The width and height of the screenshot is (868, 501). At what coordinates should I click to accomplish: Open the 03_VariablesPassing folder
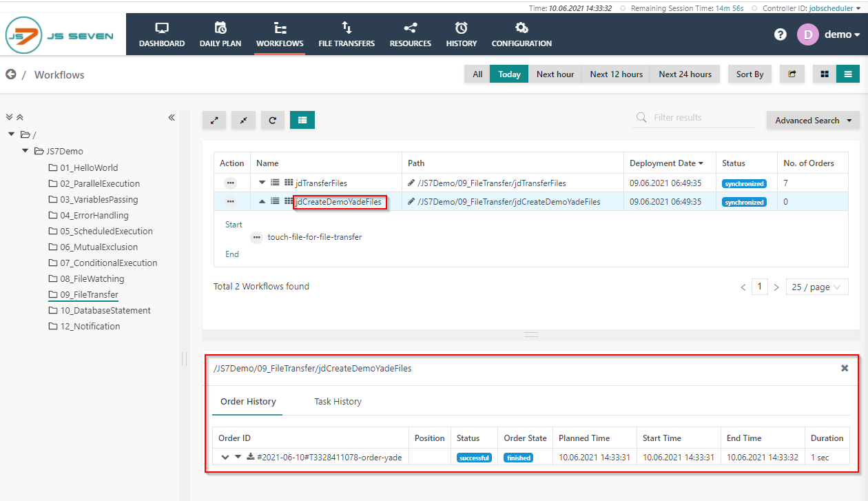(x=93, y=199)
